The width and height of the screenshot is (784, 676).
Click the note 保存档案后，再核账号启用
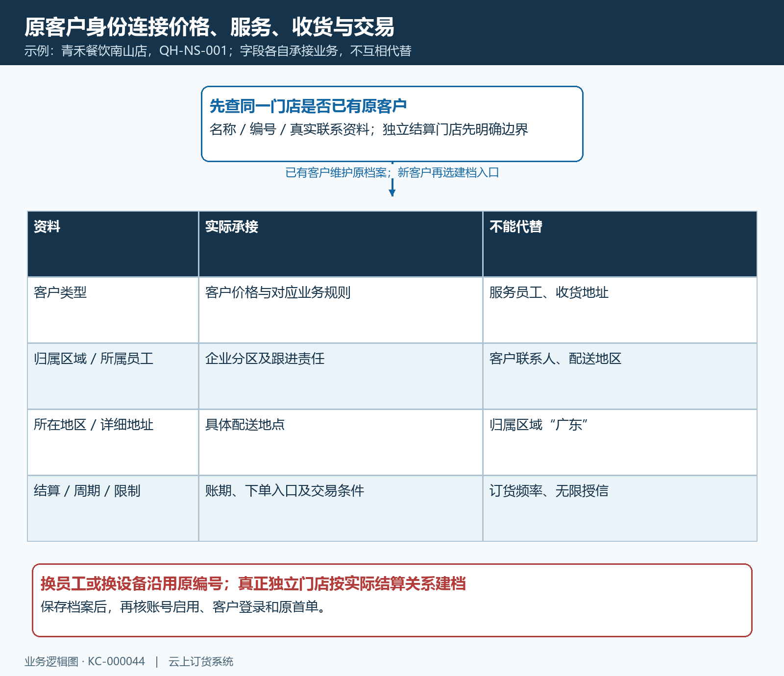[x=183, y=607]
